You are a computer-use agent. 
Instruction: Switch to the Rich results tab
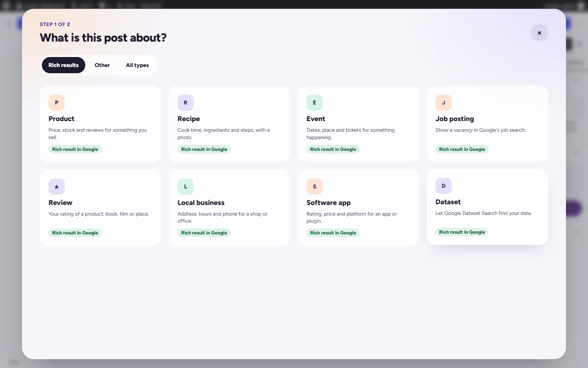pos(64,65)
